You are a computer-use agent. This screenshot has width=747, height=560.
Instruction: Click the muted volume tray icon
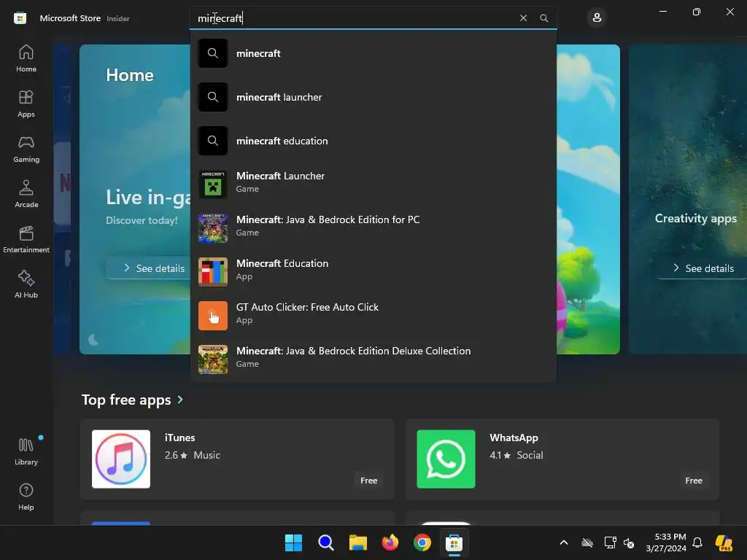629,542
